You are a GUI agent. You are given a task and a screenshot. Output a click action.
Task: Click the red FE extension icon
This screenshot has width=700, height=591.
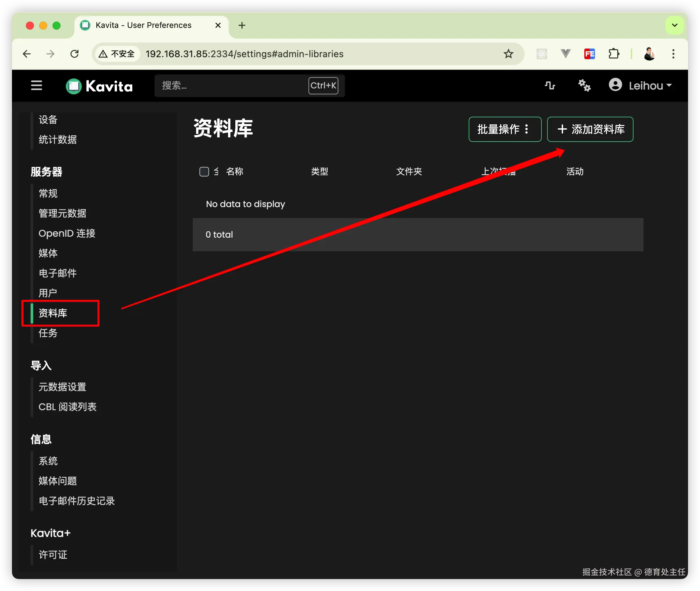[x=589, y=54]
